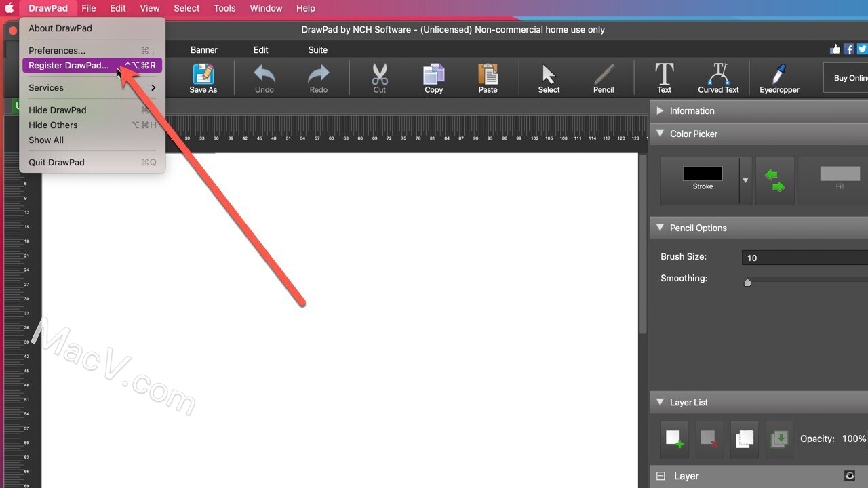The image size is (868, 488).
Task: Switch to the Suite ribbon tab
Action: click(317, 49)
